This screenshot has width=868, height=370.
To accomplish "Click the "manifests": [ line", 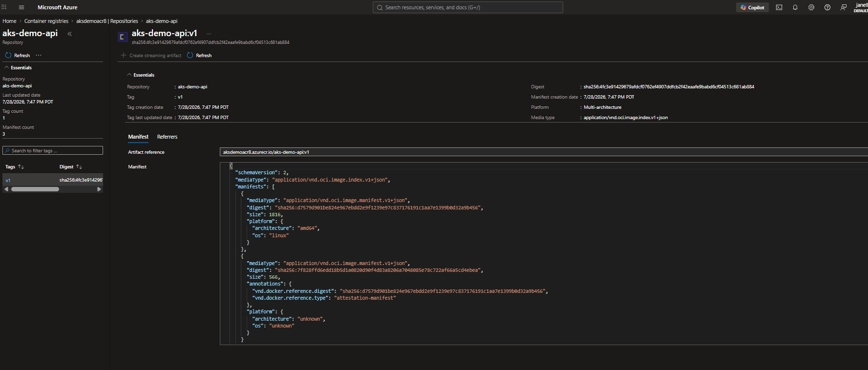I will pyautogui.click(x=255, y=186).
